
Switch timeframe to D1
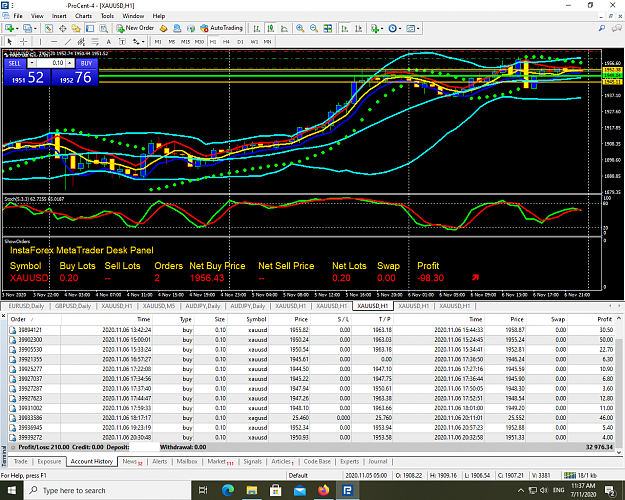240,41
